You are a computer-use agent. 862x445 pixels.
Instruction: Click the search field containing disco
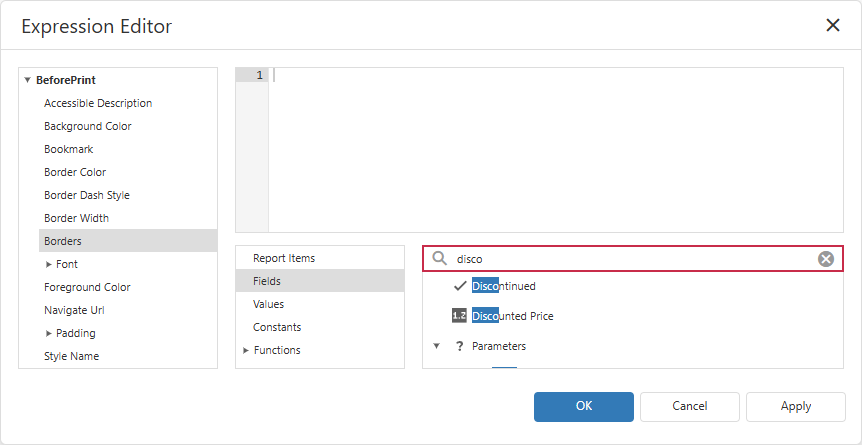[x=633, y=259]
